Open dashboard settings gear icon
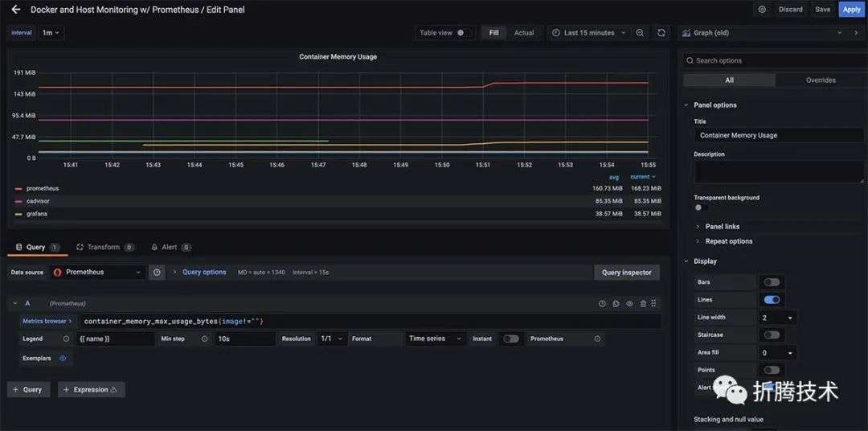 pos(762,10)
